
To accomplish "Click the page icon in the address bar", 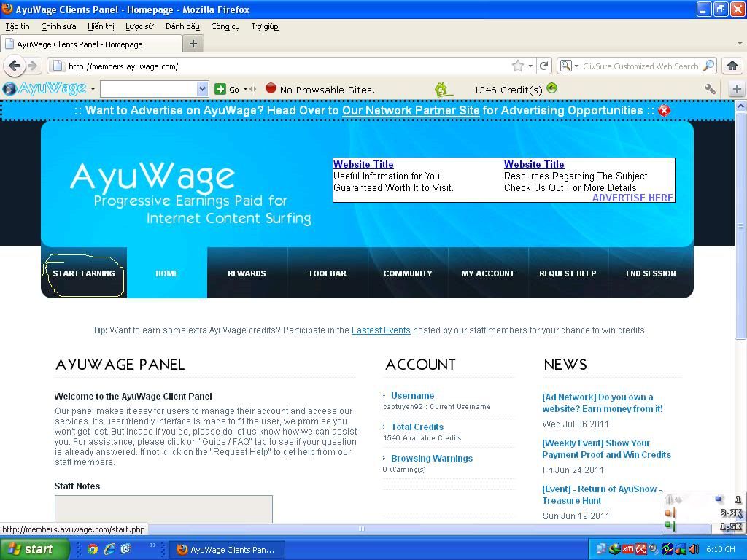I will tap(57, 66).
